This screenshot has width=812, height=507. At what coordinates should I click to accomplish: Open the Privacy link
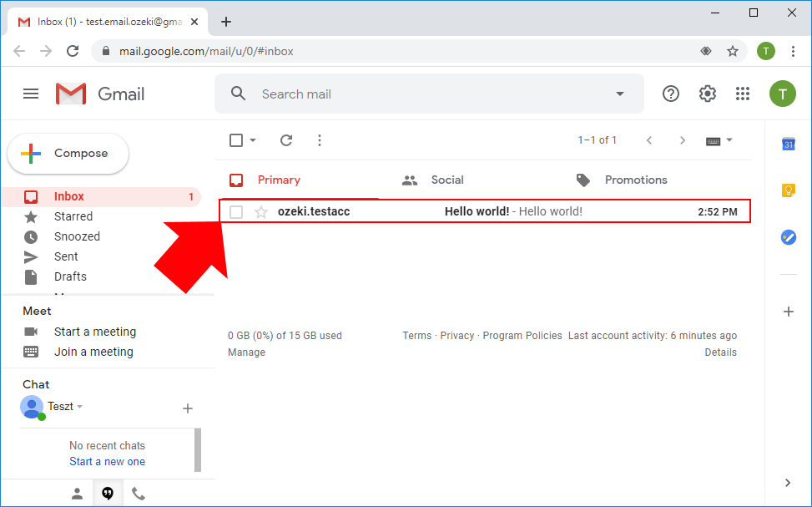click(456, 336)
